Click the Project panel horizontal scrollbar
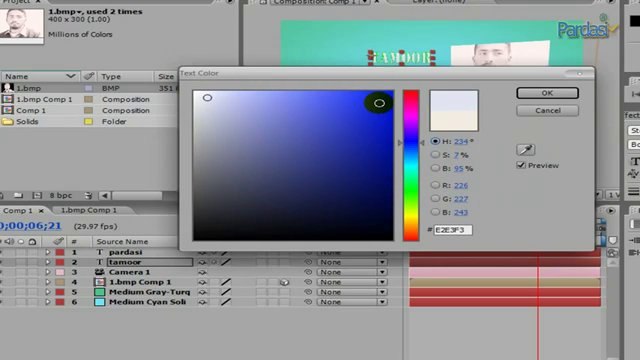640x360 pixels. [x=138, y=196]
